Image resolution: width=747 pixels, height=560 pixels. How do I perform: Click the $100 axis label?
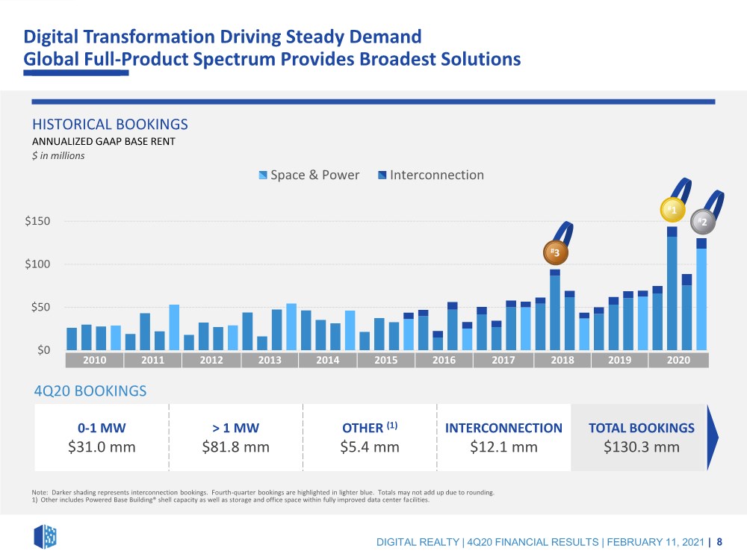tap(37, 264)
